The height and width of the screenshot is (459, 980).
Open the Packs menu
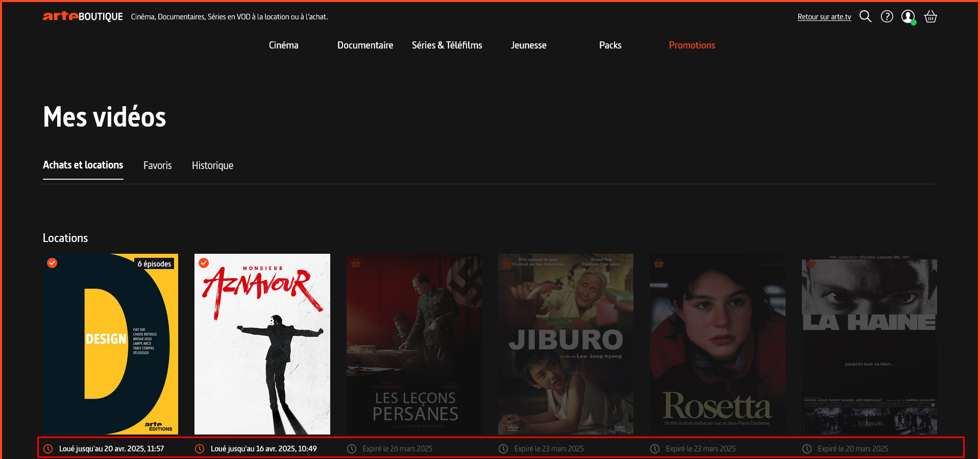pyautogui.click(x=610, y=45)
